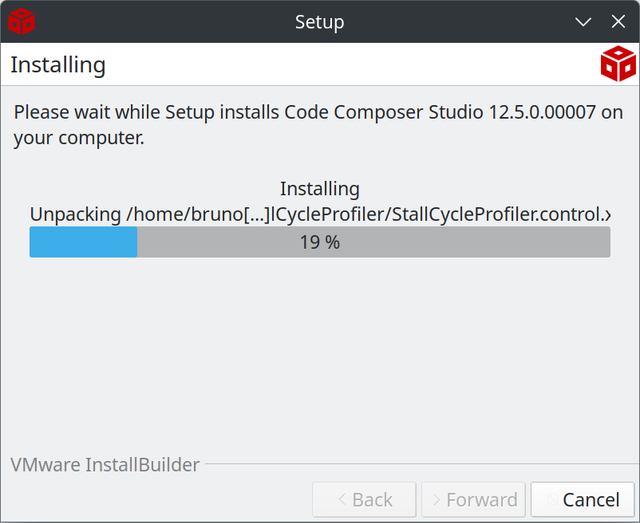Click the chevron arrow on Forward button
Viewport: 640px width, 523px height.
point(436,499)
